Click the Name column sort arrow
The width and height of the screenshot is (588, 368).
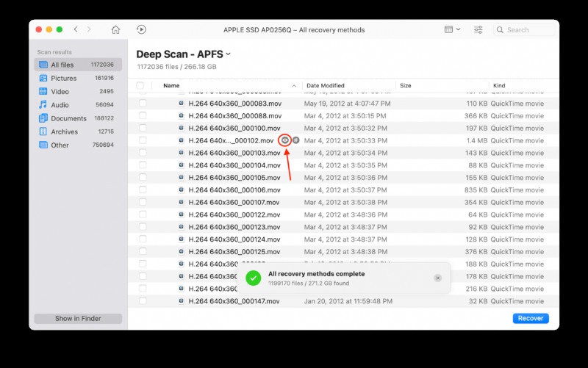click(294, 86)
